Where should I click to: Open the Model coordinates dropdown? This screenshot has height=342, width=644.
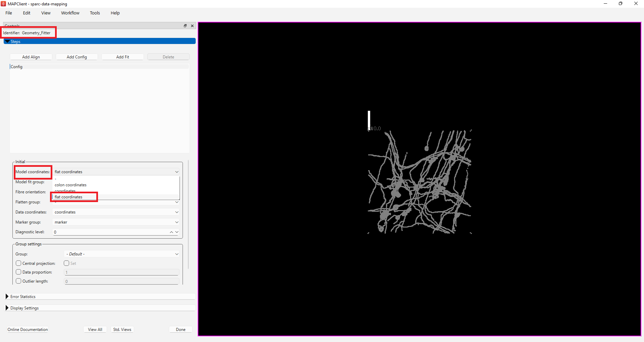116,172
